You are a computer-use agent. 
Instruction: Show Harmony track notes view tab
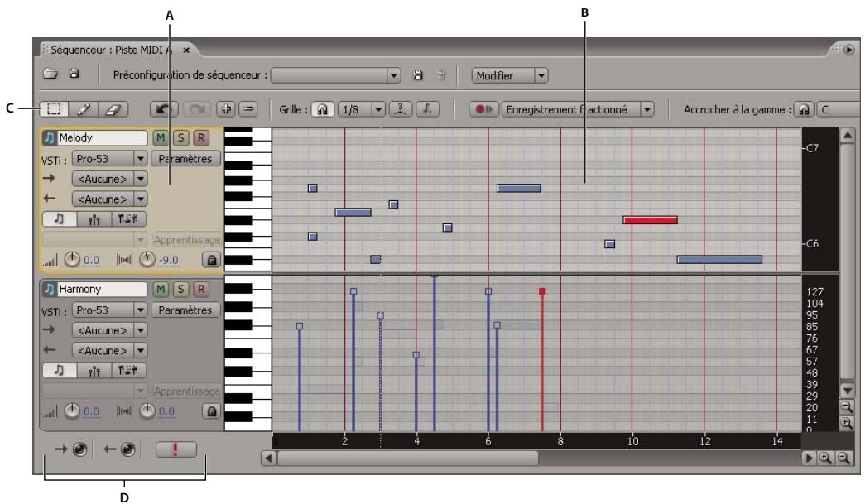point(59,371)
